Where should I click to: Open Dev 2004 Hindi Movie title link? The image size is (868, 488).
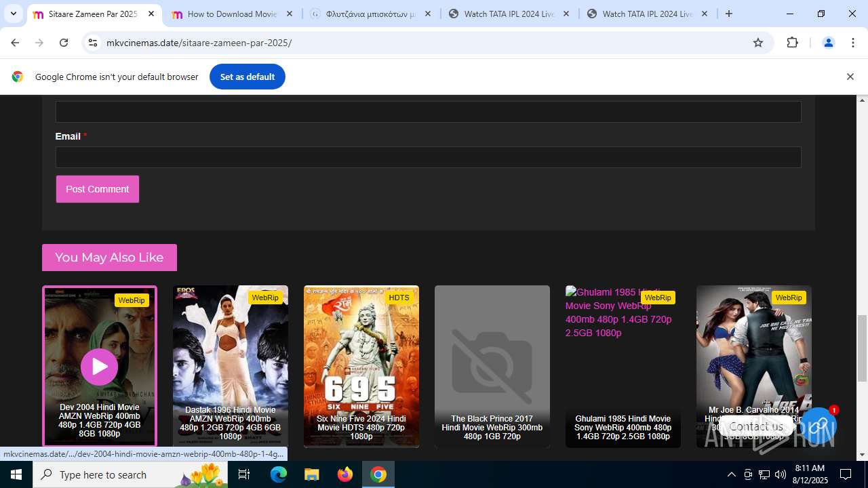tap(99, 421)
